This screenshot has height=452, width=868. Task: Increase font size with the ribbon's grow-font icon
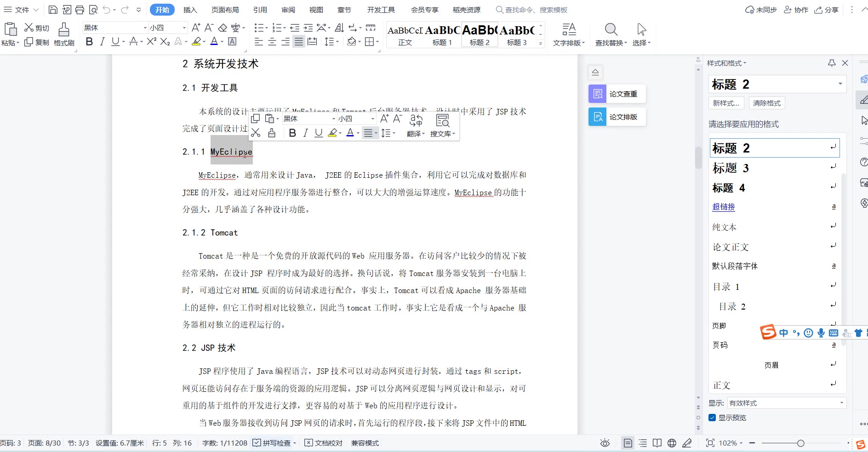coord(196,28)
